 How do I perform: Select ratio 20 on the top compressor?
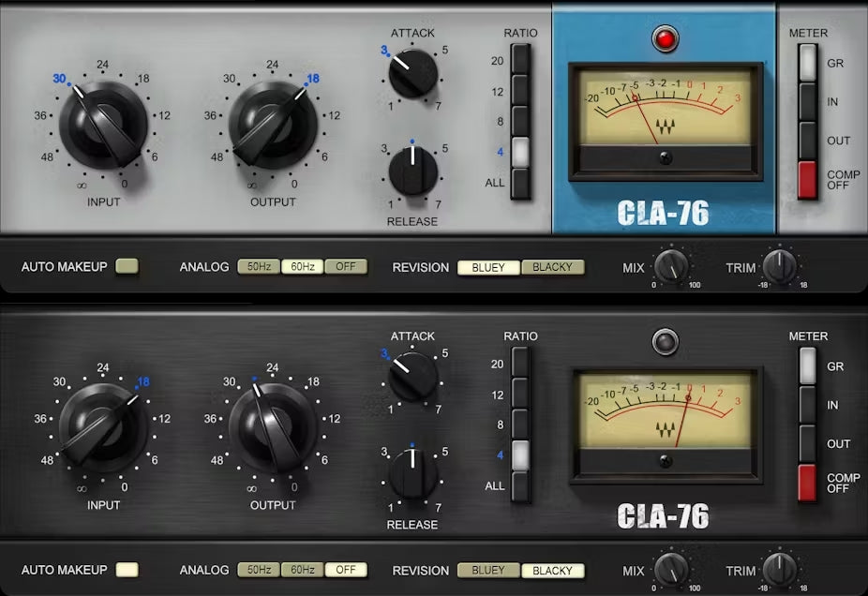click(x=520, y=61)
